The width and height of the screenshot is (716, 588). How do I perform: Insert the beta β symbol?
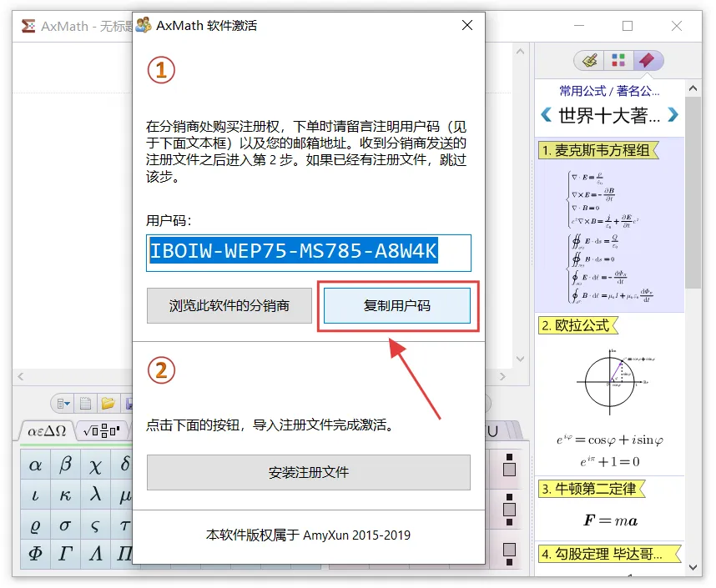click(65, 465)
